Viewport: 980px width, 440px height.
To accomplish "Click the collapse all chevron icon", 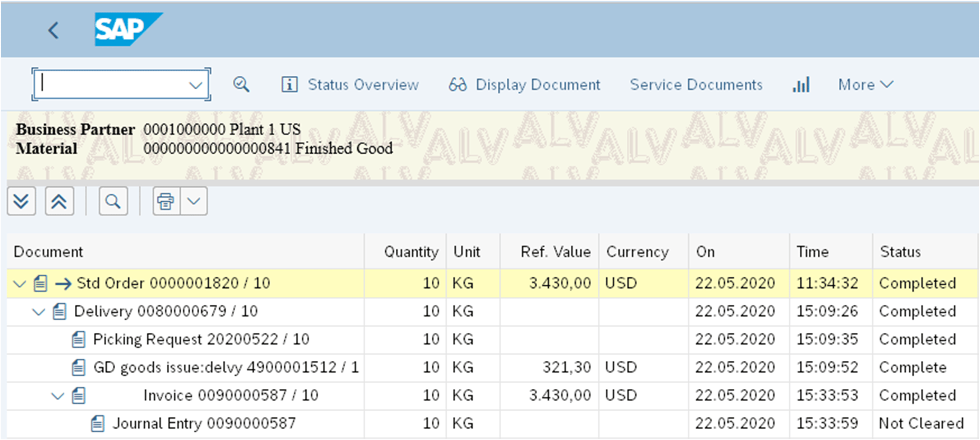I will (59, 201).
